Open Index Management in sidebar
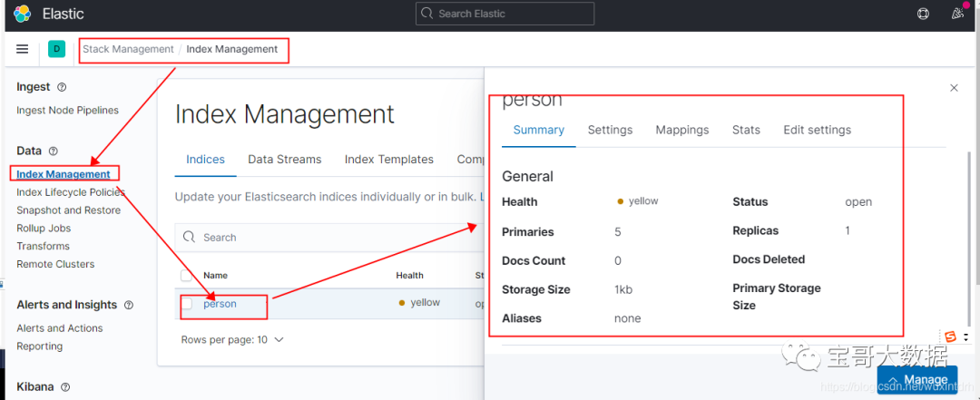The width and height of the screenshot is (980, 400). [x=64, y=174]
